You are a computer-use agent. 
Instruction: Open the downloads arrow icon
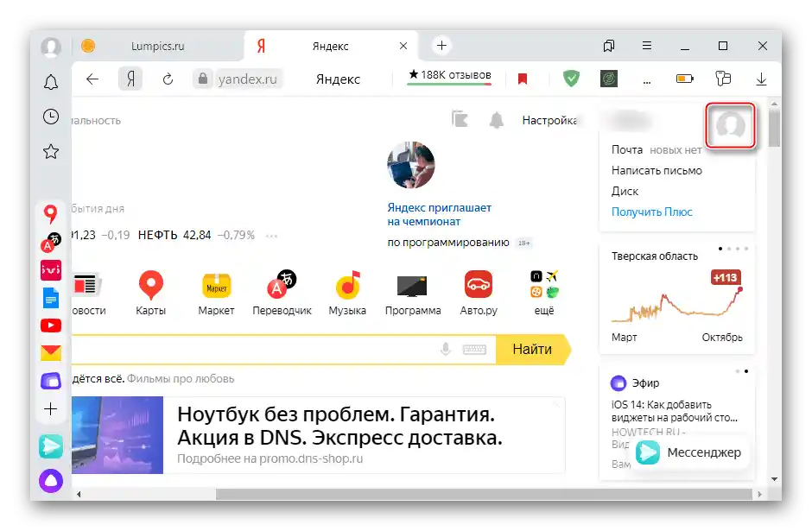pos(761,79)
